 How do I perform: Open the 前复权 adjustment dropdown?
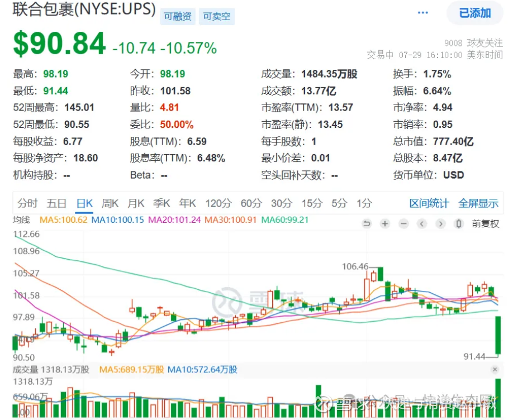pos(486,224)
